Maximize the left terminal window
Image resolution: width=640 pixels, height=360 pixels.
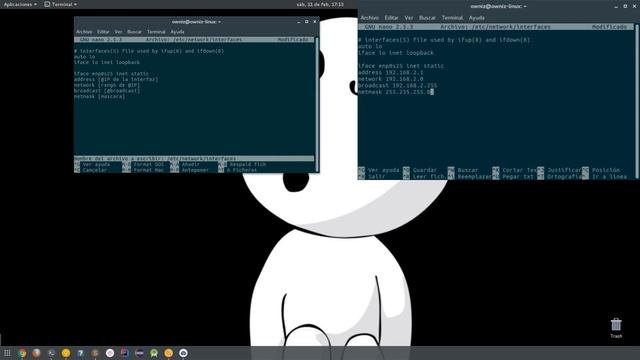pos(307,22)
